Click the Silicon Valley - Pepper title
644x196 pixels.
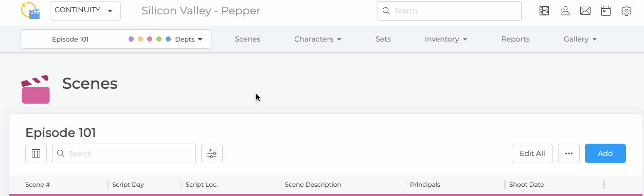201,11
